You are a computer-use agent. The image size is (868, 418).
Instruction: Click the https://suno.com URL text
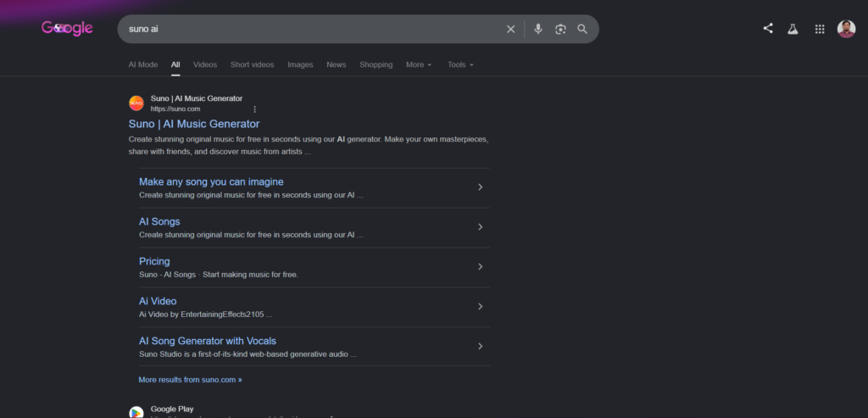tap(175, 109)
